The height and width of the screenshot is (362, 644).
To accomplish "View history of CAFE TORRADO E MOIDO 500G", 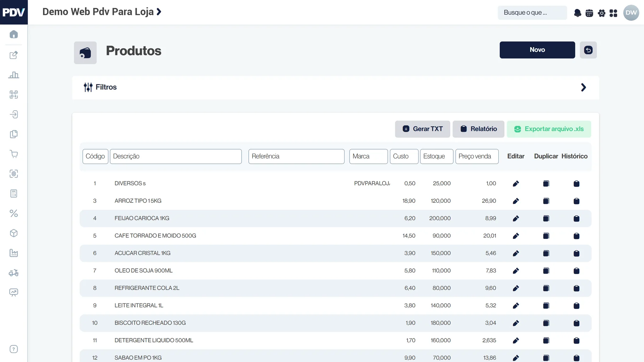I will [x=576, y=236].
